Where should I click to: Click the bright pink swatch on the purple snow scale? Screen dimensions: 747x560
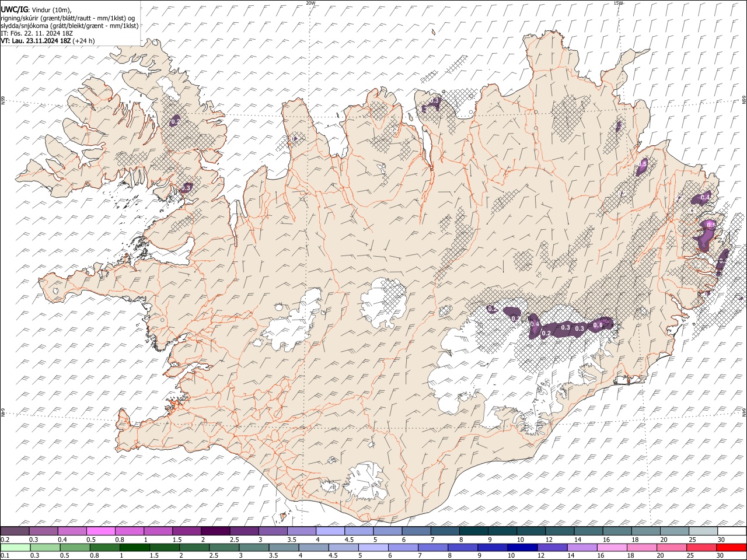coord(101,531)
